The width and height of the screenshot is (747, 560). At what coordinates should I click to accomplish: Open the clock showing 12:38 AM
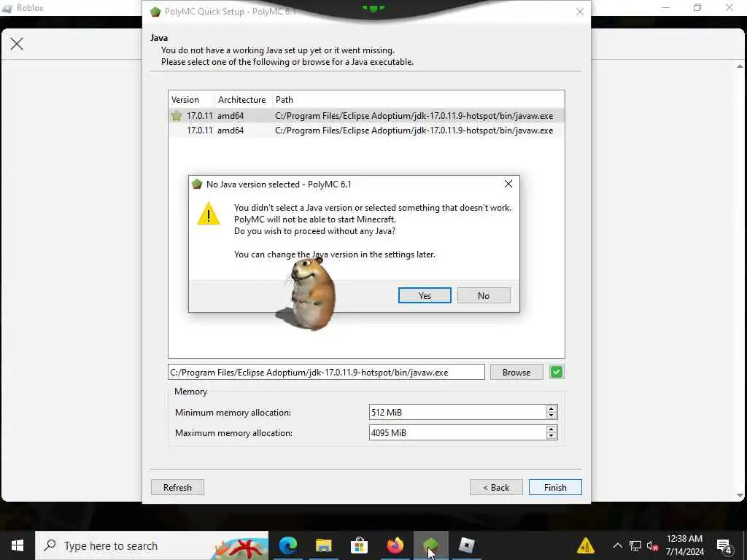click(x=684, y=545)
